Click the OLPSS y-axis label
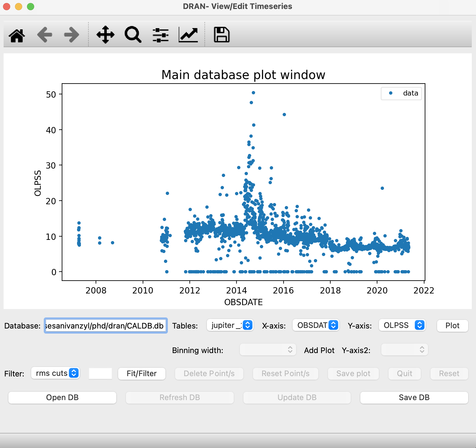476x448 pixels. point(38,183)
